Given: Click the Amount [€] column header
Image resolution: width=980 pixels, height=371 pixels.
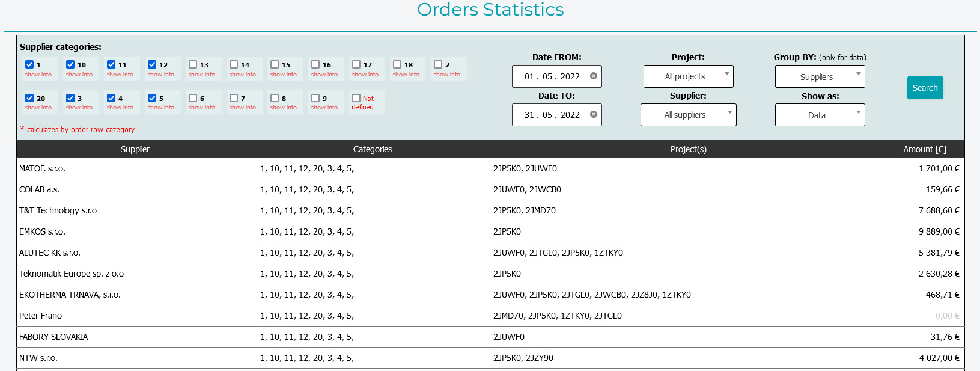Looking at the screenshot, I should point(924,149).
